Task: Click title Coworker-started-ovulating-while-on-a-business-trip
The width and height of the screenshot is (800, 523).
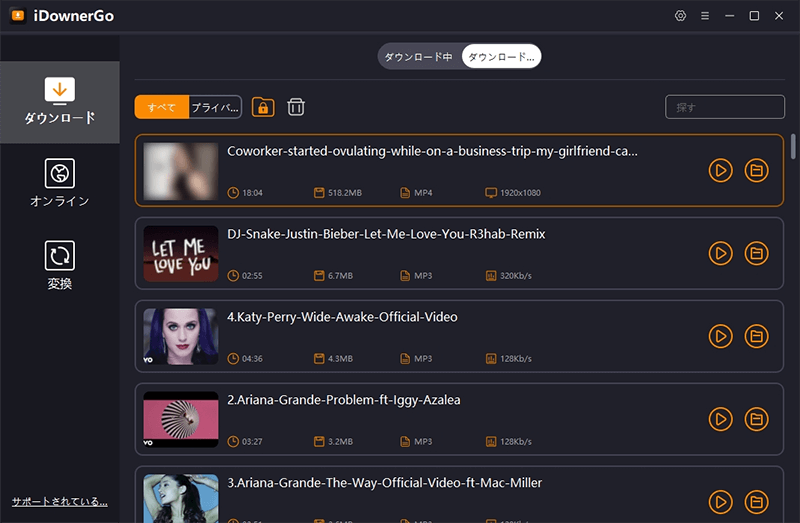Action: point(432,151)
